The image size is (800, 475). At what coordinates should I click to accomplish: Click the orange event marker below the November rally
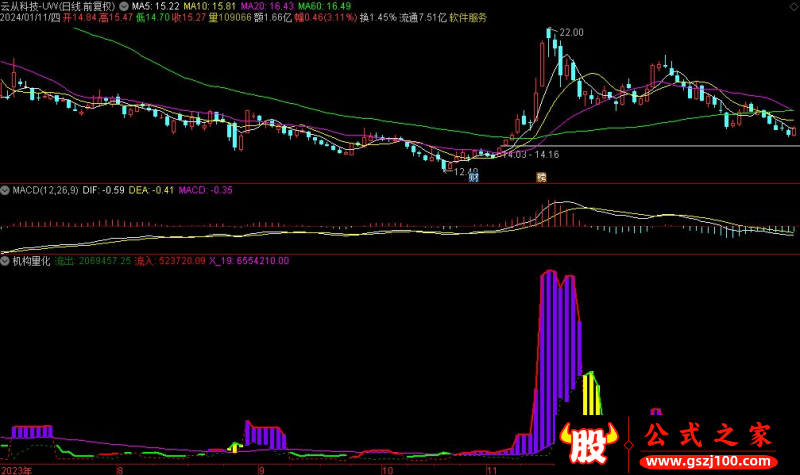pyautogui.click(x=541, y=178)
